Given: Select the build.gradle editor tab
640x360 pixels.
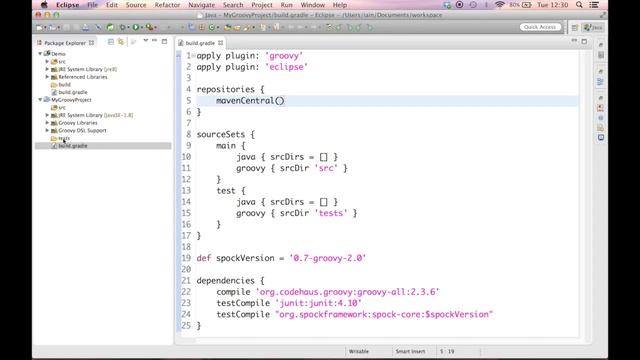Looking at the screenshot, I should (x=200, y=43).
